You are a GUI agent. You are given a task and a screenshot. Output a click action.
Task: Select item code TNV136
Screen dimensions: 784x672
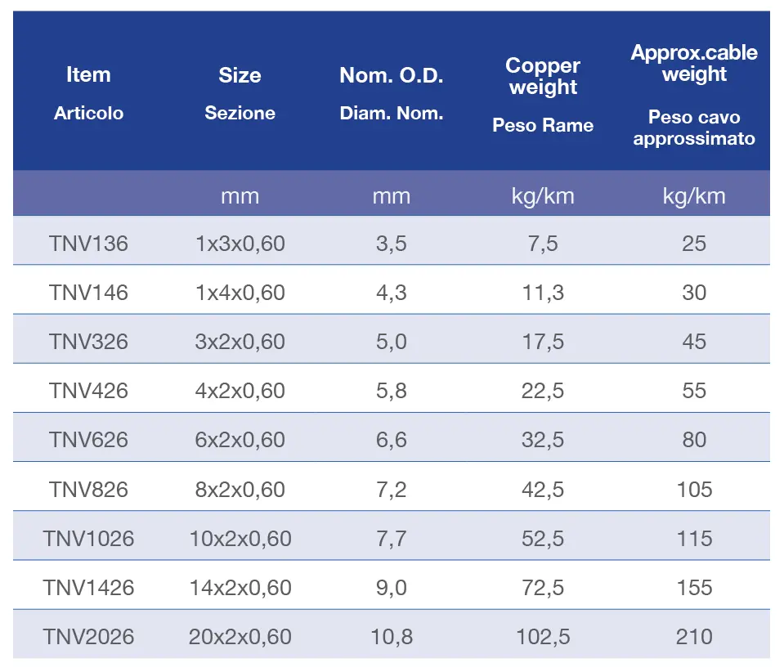pos(88,244)
